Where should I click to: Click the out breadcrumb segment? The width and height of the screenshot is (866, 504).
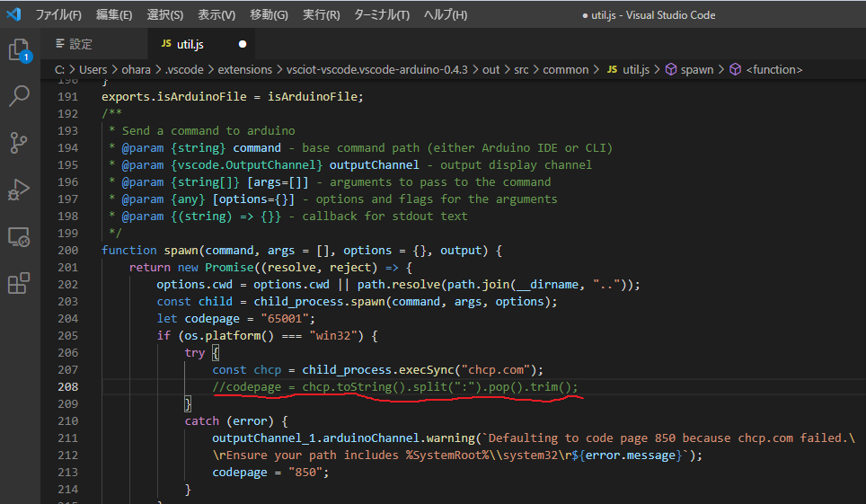pyautogui.click(x=490, y=70)
